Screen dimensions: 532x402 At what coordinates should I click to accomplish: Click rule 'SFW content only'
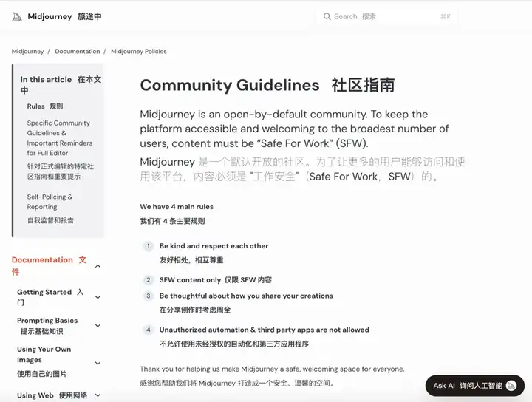click(x=216, y=280)
